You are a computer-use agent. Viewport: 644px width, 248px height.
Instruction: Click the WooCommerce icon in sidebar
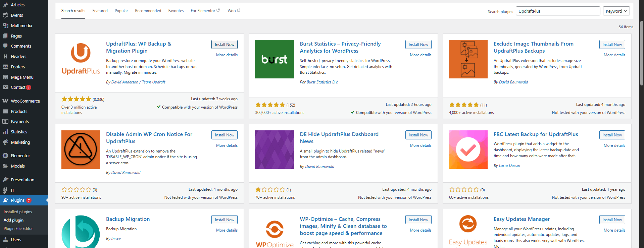pos(5,101)
